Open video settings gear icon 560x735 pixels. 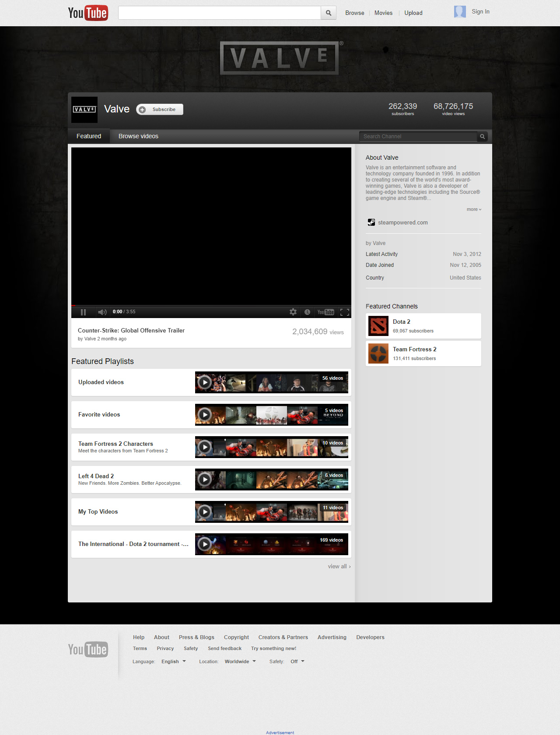(x=293, y=312)
